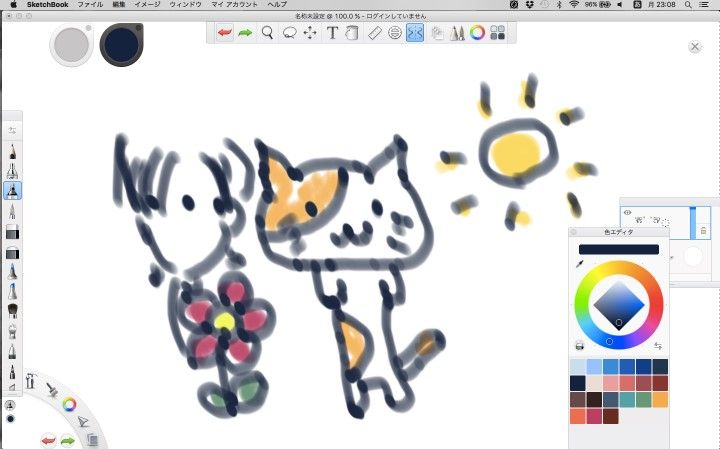
Task: Click the green redo arrow in the corner lagoon
Action: click(x=68, y=441)
